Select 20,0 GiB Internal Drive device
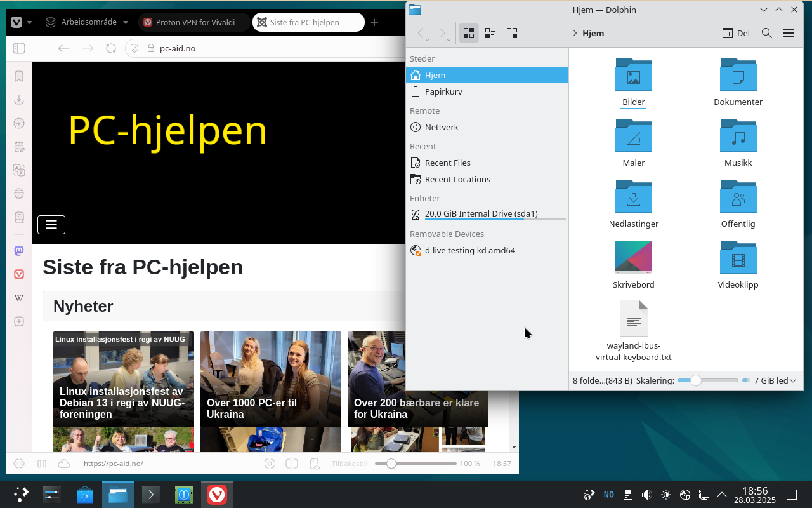Screen dimensions: 812x508 point(487,215)
